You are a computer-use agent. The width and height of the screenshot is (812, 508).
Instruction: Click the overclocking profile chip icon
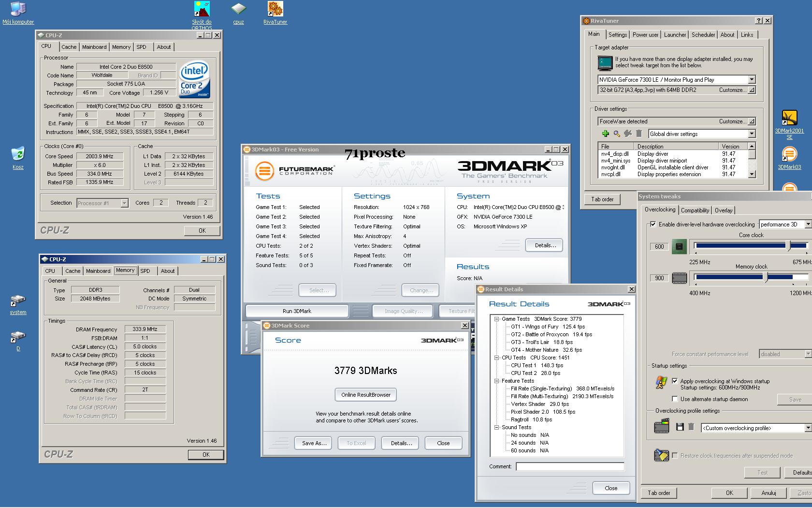pyautogui.click(x=661, y=426)
